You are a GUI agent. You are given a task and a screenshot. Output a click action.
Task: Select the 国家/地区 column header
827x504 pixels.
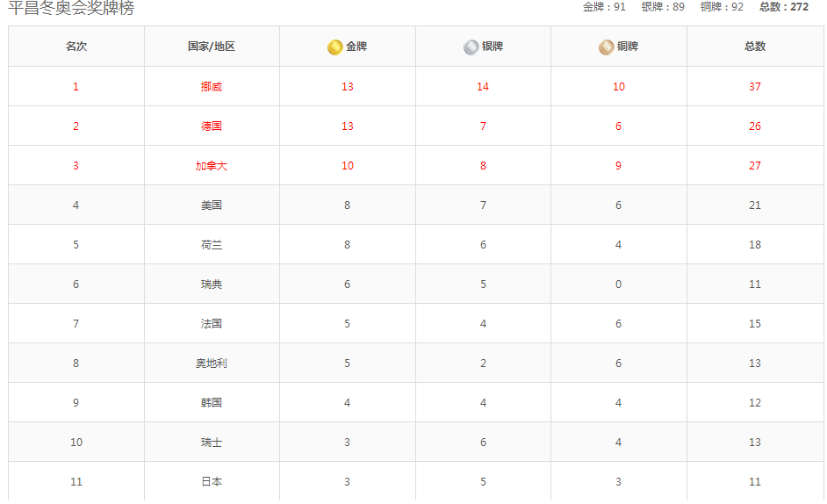[x=212, y=47]
